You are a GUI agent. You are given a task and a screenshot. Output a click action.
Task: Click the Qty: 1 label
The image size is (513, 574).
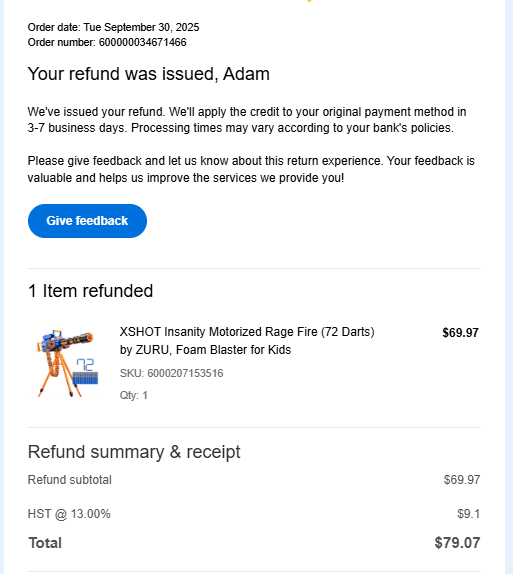[x=134, y=395]
